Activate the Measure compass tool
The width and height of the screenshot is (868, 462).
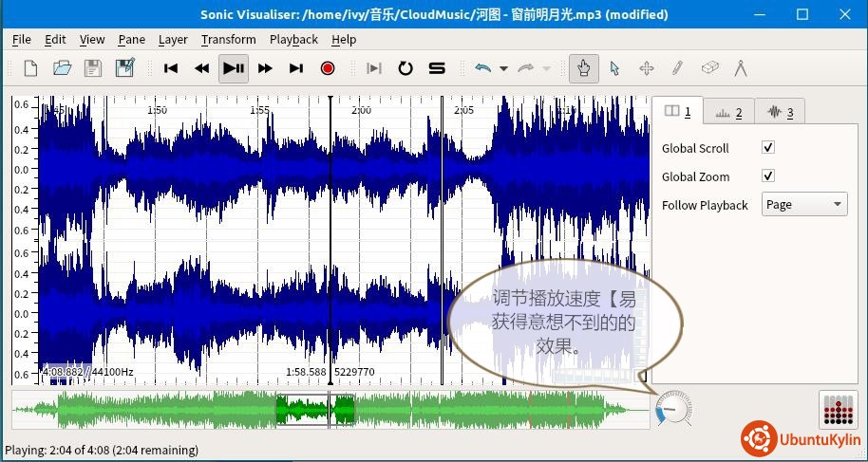(x=741, y=68)
